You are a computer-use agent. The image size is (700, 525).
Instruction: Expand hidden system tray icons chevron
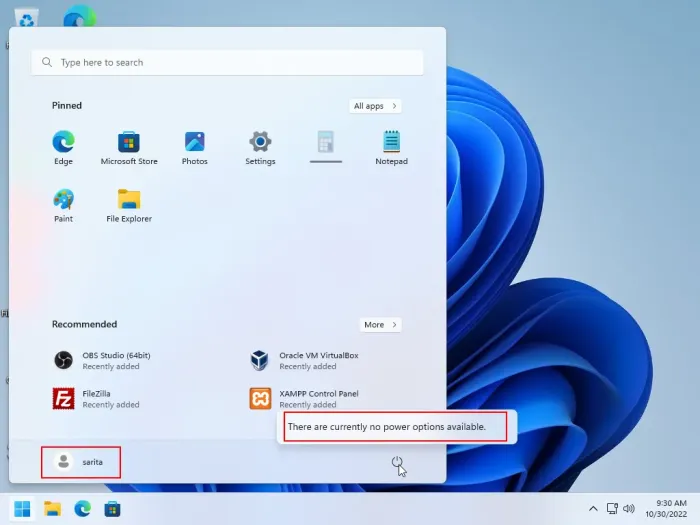[x=593, y=508]
